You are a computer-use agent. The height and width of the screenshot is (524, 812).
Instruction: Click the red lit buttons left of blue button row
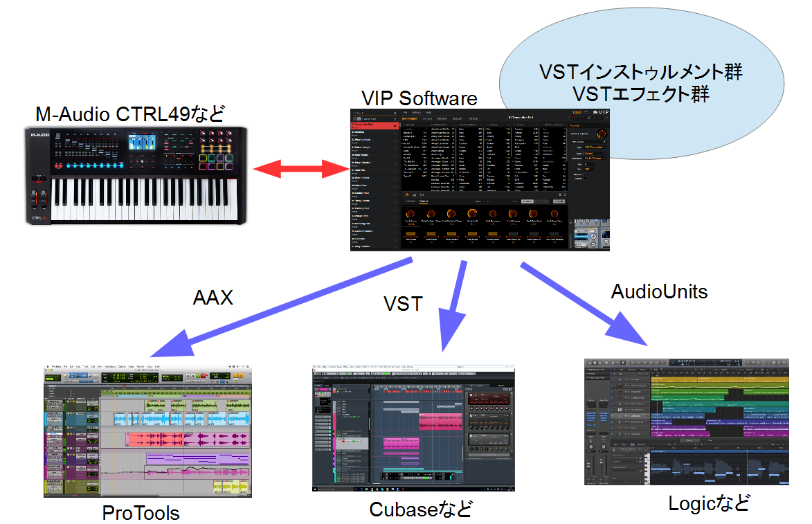(x=59, y=165)
